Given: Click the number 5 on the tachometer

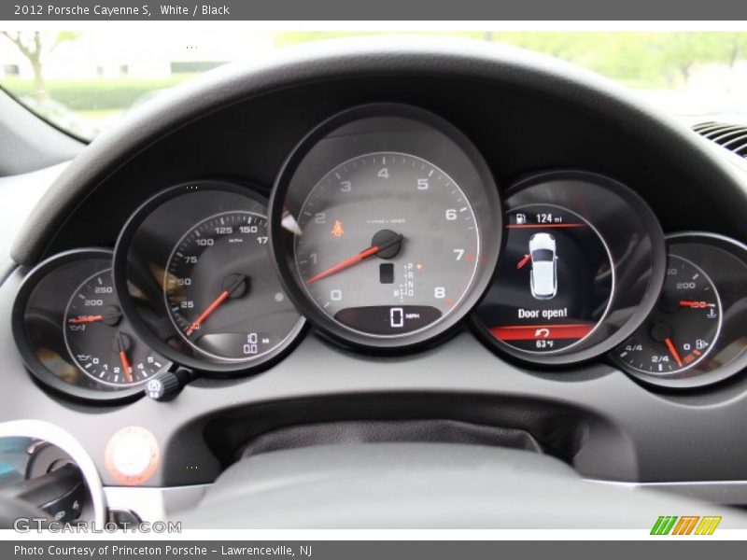Looking at the screenshot, I should tap(422, 184).
